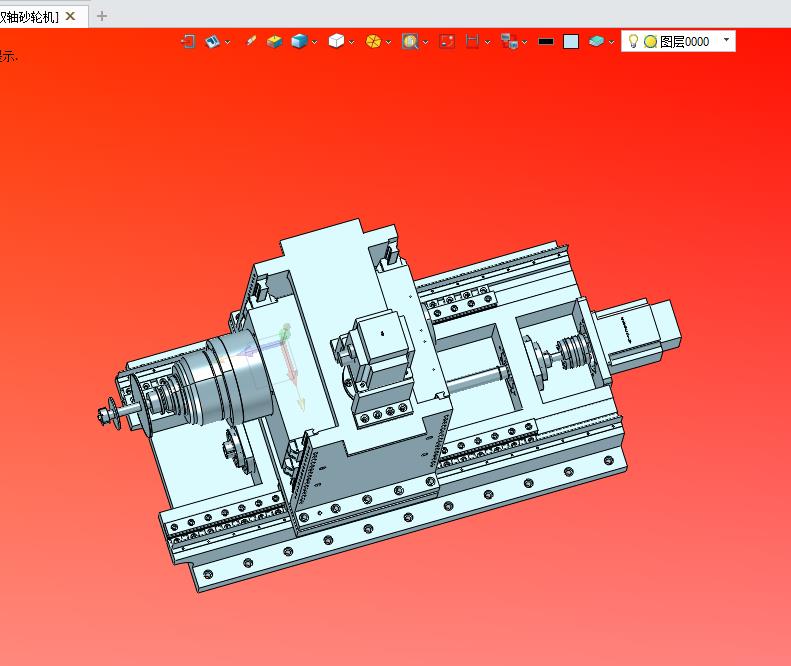Expand the layer manager dropdown arrow
791x666 pixels.
[611, 42]
